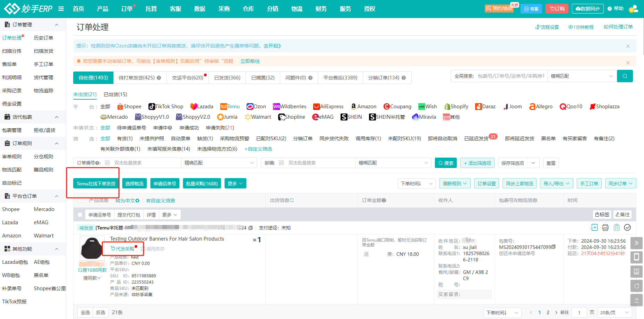Select 历史订单 in sidebar
The height and width of the screenshot is (319, 644).
tap(43, 38)
